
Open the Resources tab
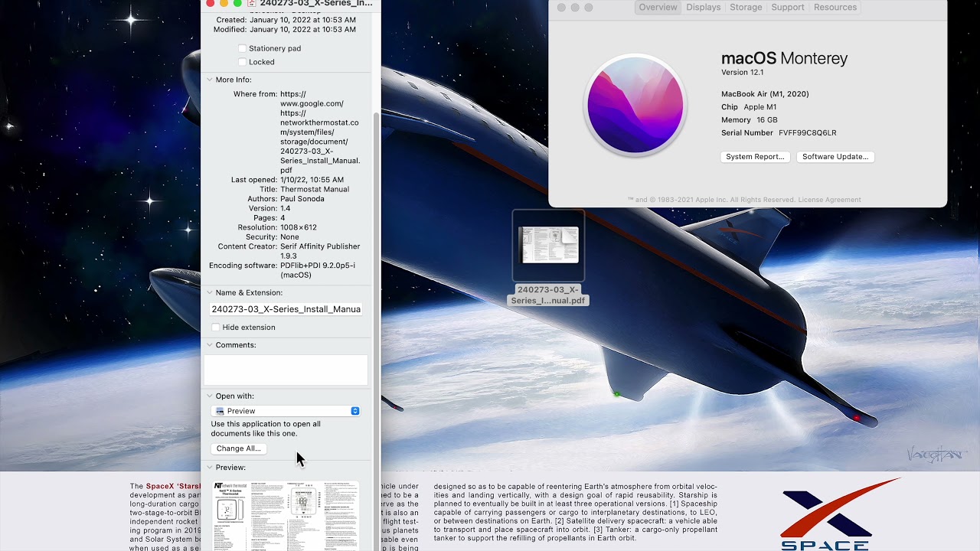pos(835,7)
